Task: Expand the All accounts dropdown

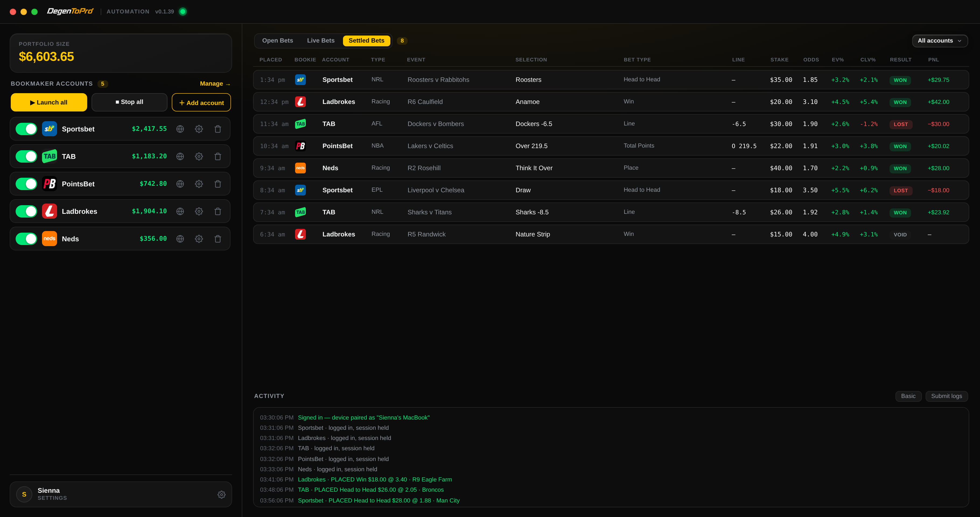Action: tap(940, 41)
